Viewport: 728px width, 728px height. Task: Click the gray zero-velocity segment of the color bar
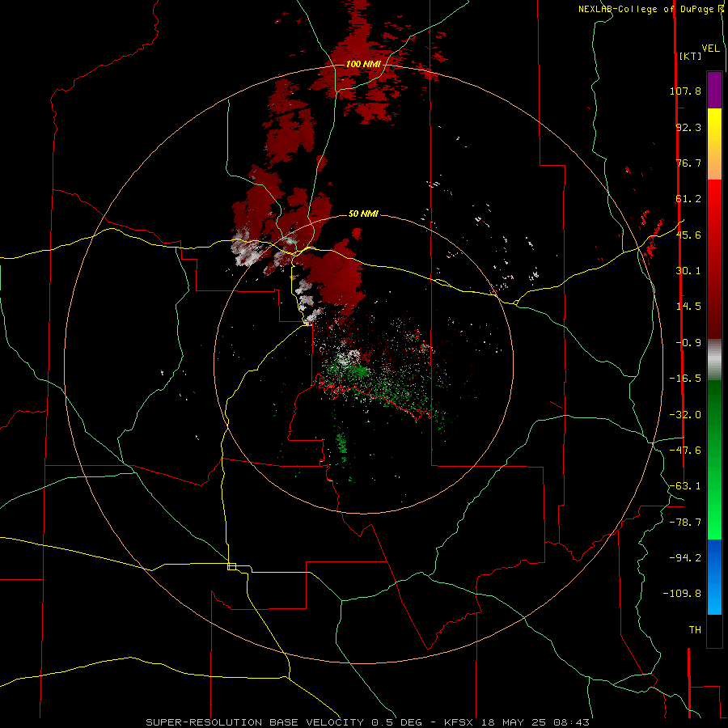click(714, 360)
